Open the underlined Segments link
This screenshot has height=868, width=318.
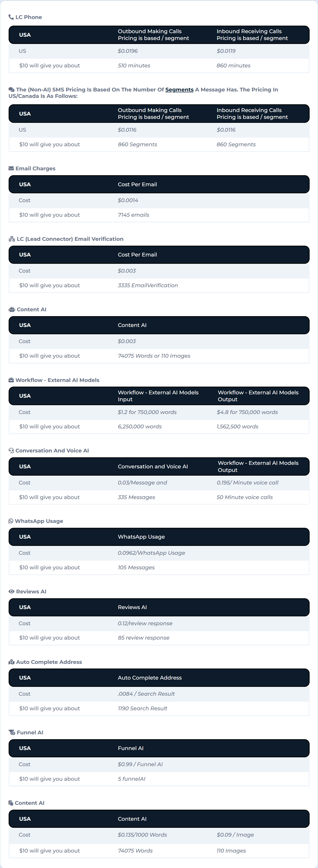click(x=179, y=90)
